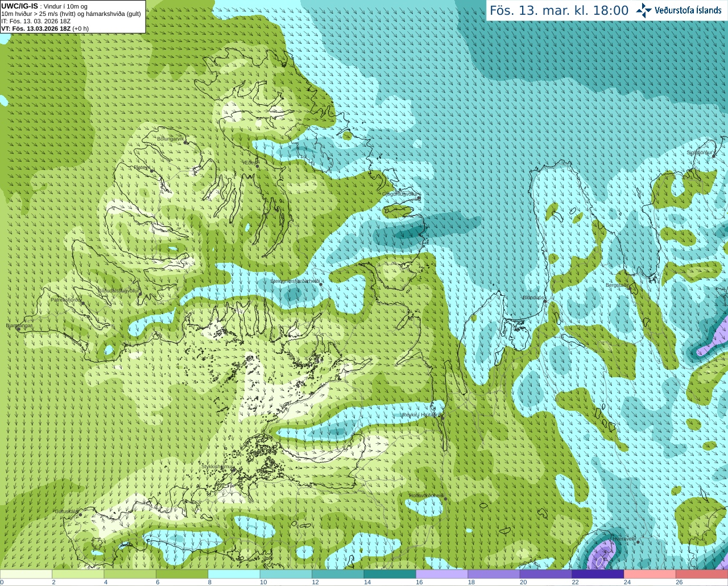The image size is (728, 586).
Task: Click the Holtavörðuheiði station label
Action: pos(426,496)
